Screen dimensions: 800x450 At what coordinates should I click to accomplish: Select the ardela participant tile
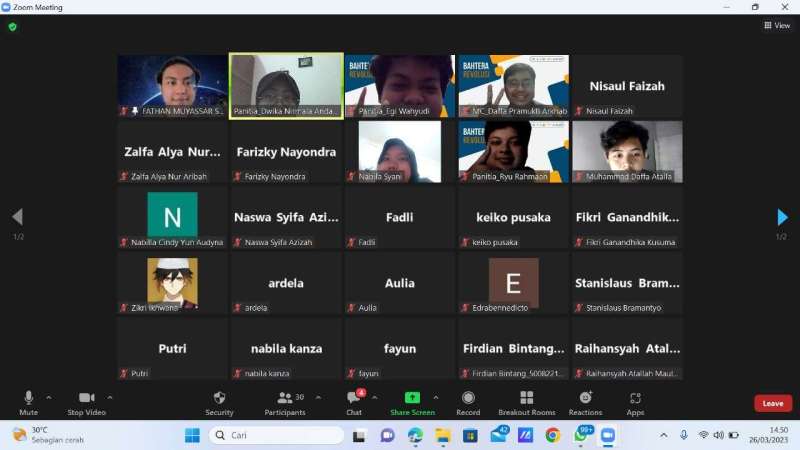(x=286, y=283)
